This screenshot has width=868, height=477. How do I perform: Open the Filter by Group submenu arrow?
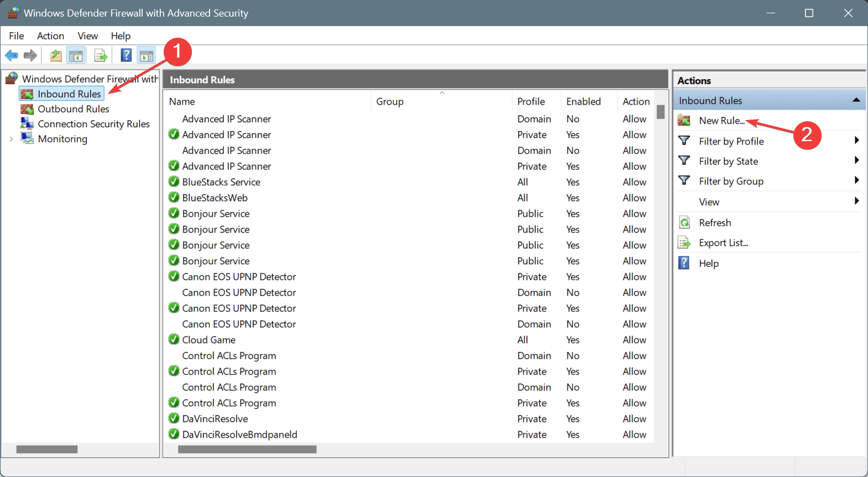856,180
